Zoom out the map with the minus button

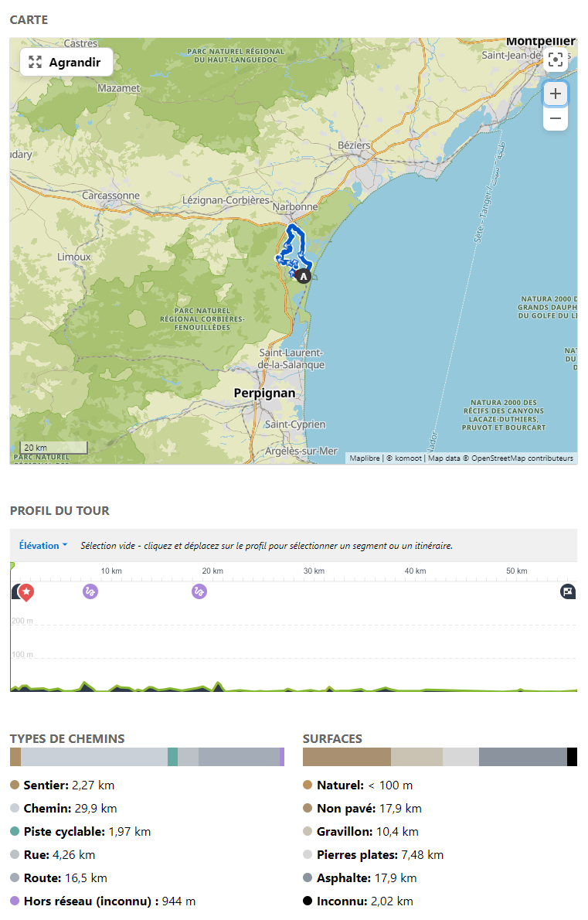click(556, 118)
